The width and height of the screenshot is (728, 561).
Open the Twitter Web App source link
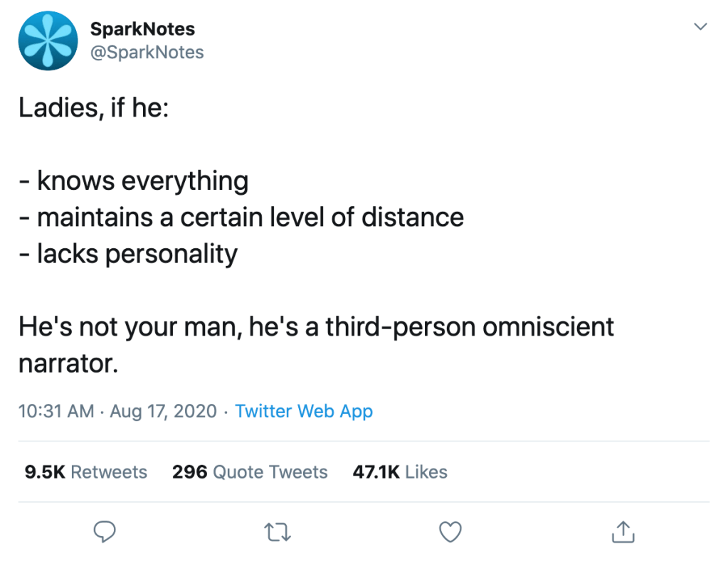coord(304,411)
